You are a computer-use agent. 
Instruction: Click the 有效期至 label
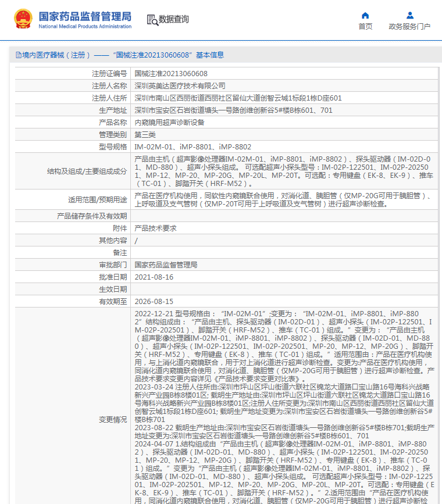(113, 302)
